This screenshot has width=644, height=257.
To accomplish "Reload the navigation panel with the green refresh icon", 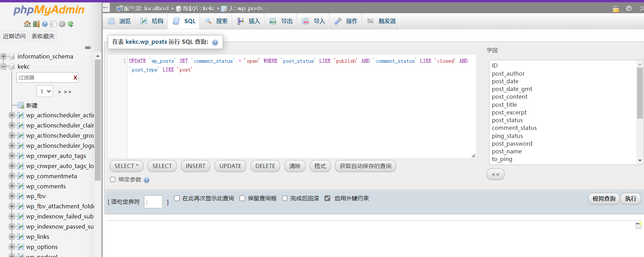I will 71,24.
